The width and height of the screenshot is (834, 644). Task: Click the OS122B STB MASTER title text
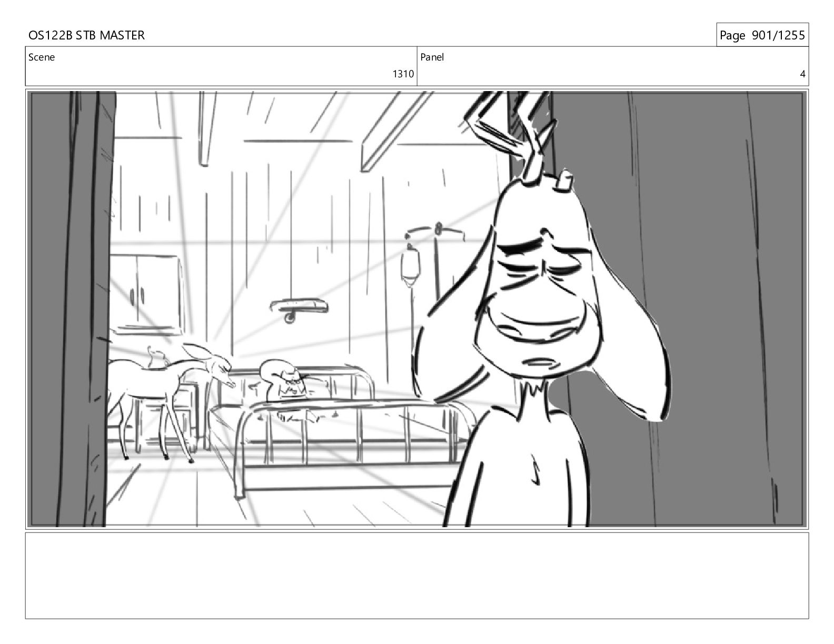coord(86,35)
